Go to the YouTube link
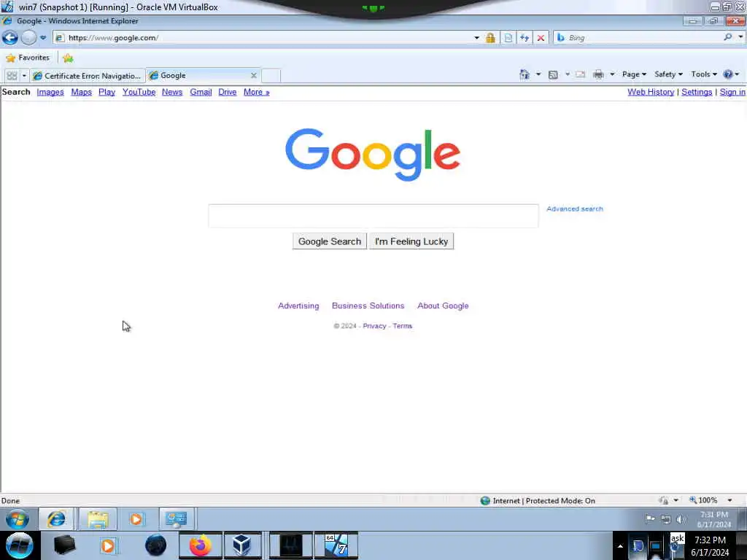Screen dimensions: 747x560 pos(139,92)
